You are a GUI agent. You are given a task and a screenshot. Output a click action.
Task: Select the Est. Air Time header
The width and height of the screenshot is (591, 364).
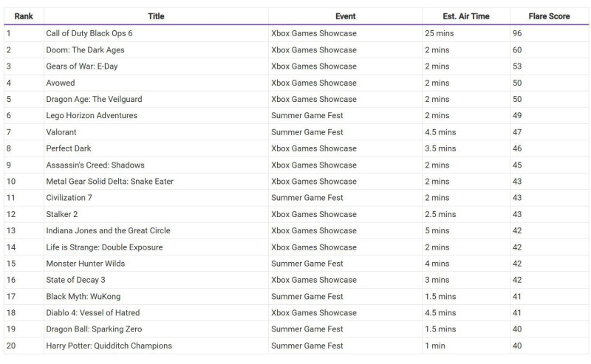[x=466, y=16]
